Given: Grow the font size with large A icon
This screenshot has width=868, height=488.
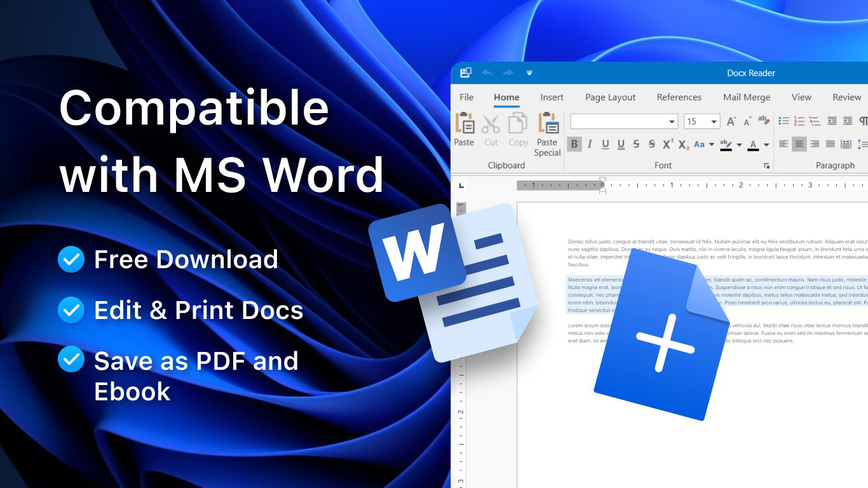Looking at the screenshot, I should (731, 121).
